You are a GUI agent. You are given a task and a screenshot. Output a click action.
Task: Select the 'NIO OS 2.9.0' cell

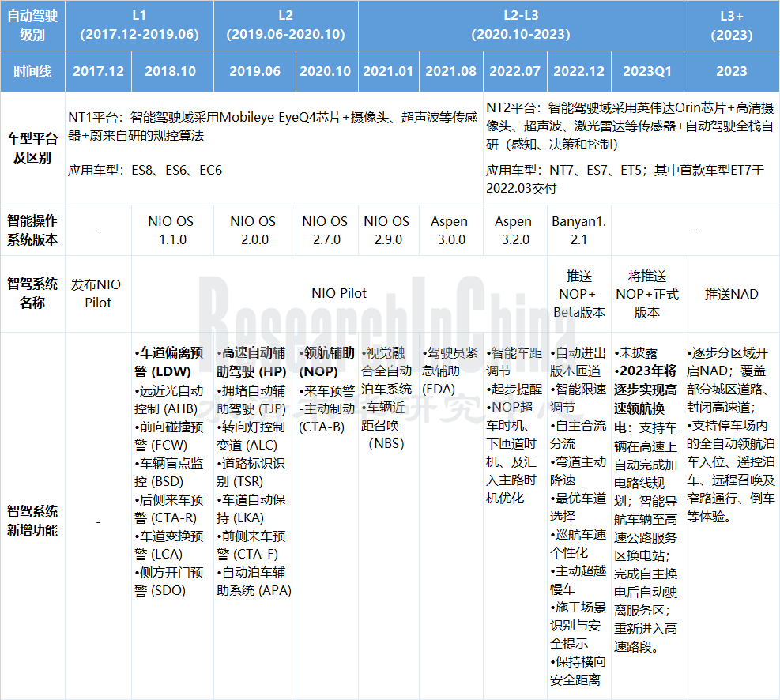[389, 230]
